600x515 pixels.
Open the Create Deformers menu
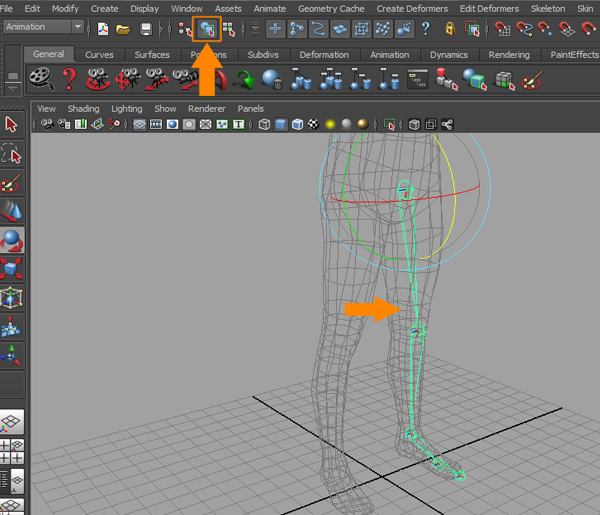[412, 8]
